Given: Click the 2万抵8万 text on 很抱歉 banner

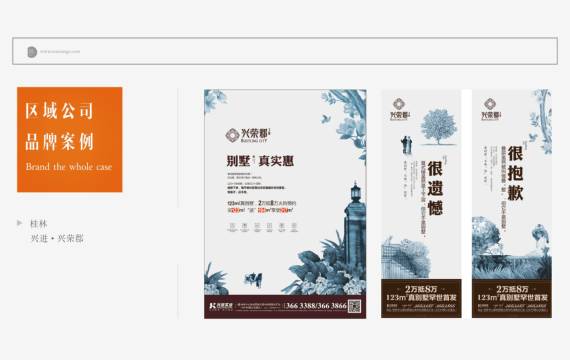Looking at the screenshot, I should (512, 289).
